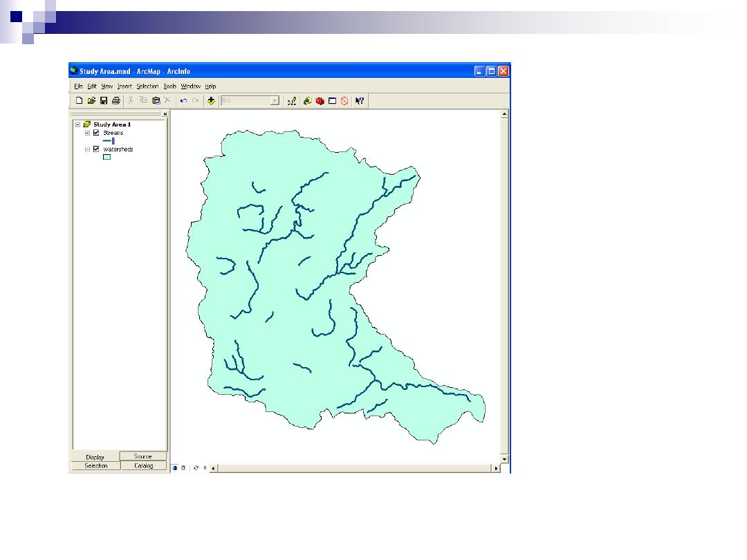747x560 pixels.
Task: Collapse the Streams layer legend
Action: pyautogui.click(x=87, y=133)
